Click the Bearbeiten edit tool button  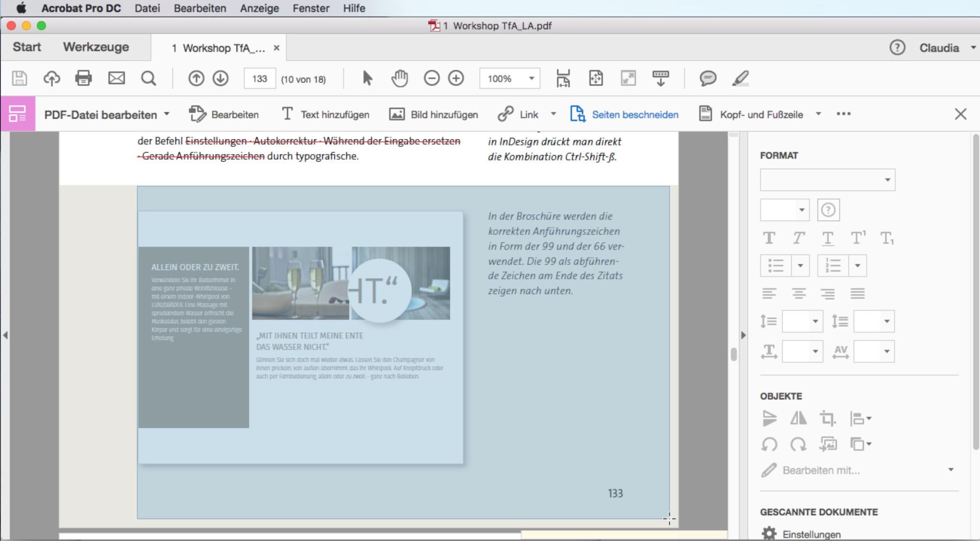click(224, 114)
